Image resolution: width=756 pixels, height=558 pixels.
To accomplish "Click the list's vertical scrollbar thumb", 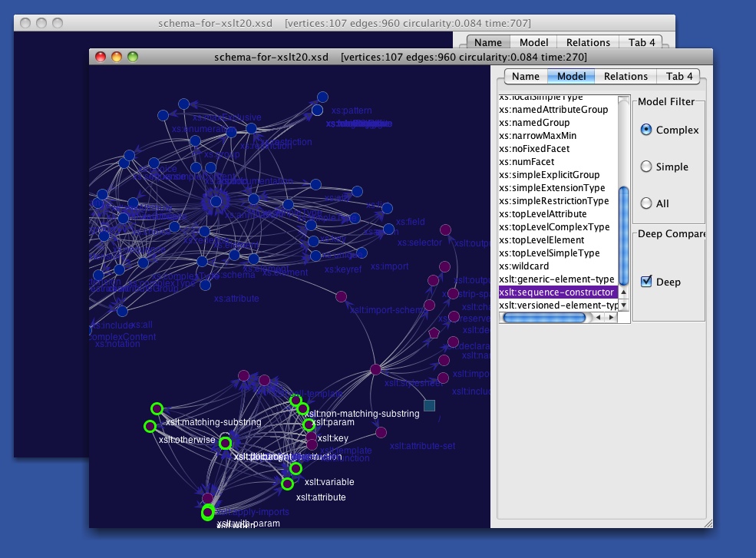I will (623, 236).
